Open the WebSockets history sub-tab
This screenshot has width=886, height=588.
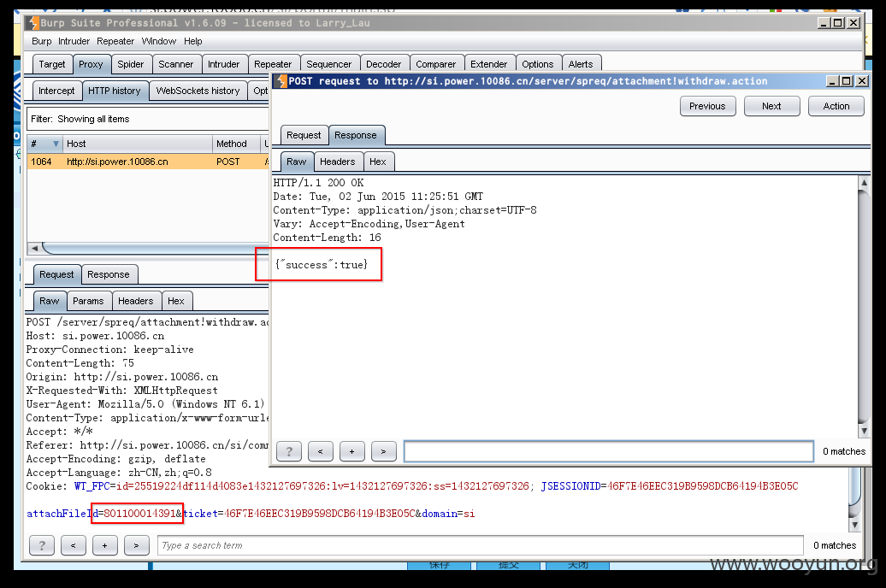[198, 91]
